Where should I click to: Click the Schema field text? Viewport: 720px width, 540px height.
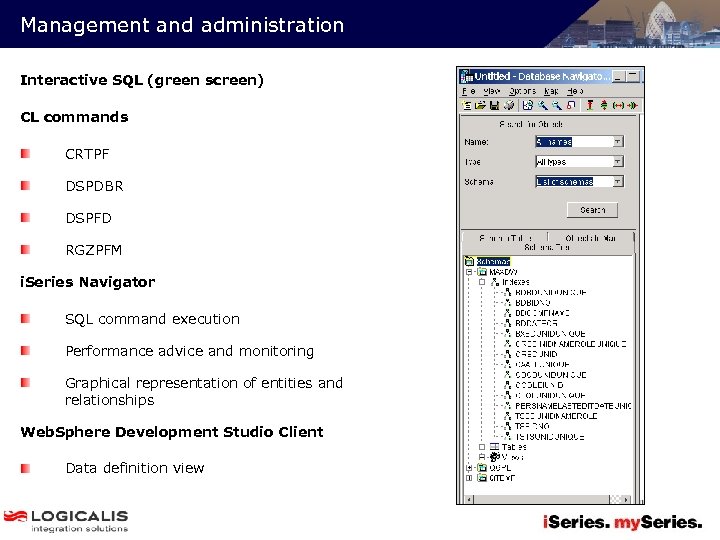coord(564,182)
